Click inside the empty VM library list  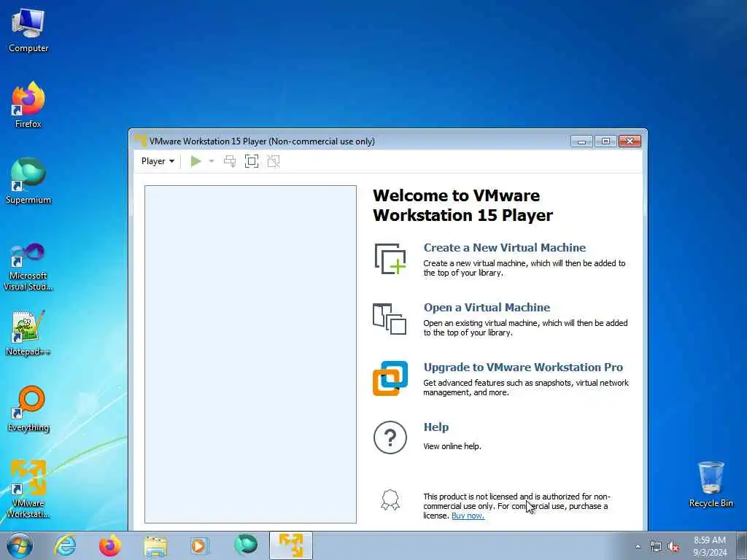click(x=251, y=354)
